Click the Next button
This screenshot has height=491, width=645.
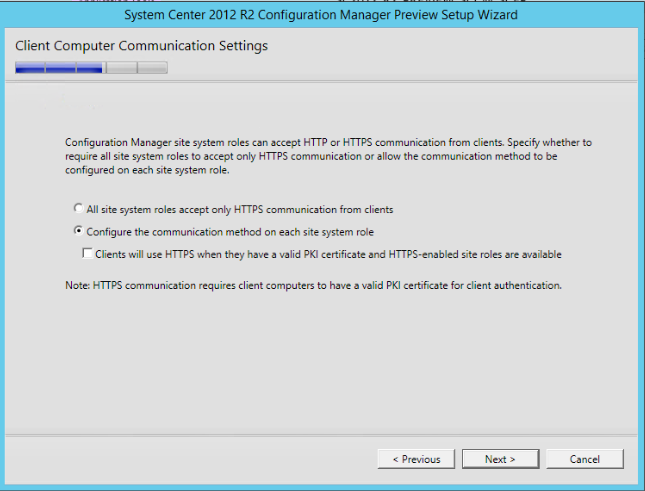pyautogui.click(x=499, y=459)
